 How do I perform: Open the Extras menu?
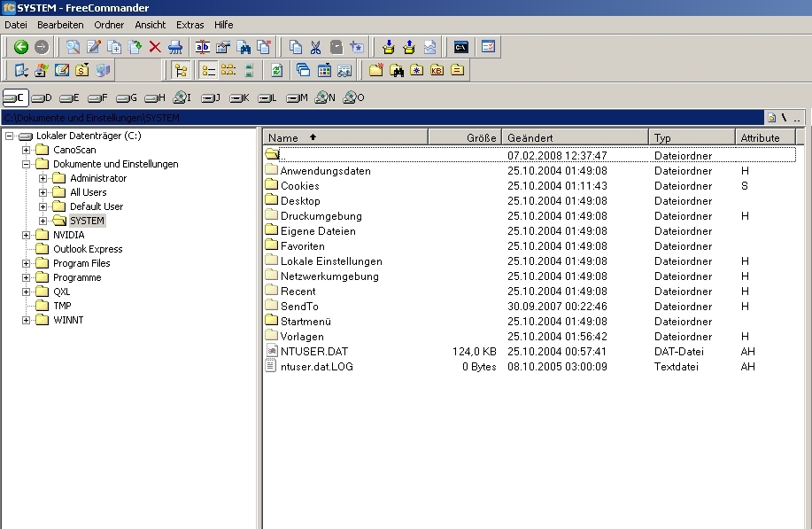pos(190,25)
